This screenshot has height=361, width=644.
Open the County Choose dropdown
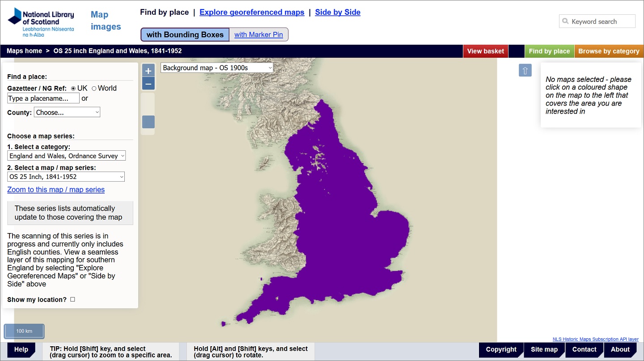pyautogui.click(x=67, y=112)
